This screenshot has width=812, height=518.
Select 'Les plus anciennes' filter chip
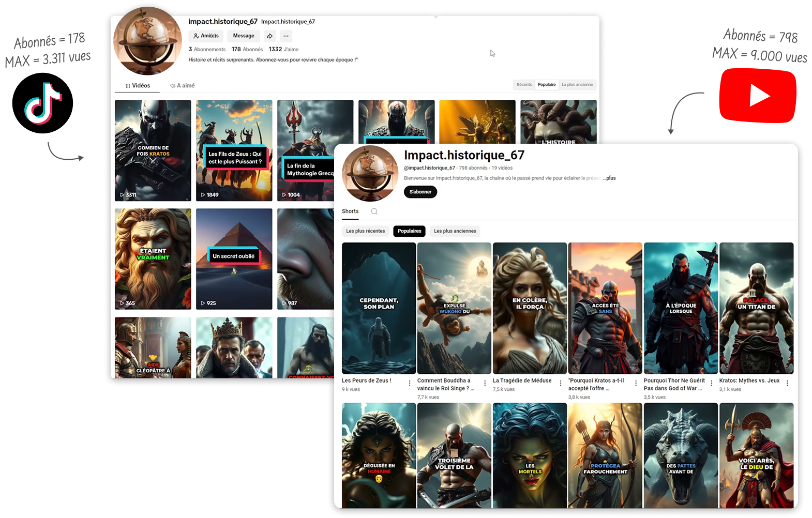pos(455,231)
